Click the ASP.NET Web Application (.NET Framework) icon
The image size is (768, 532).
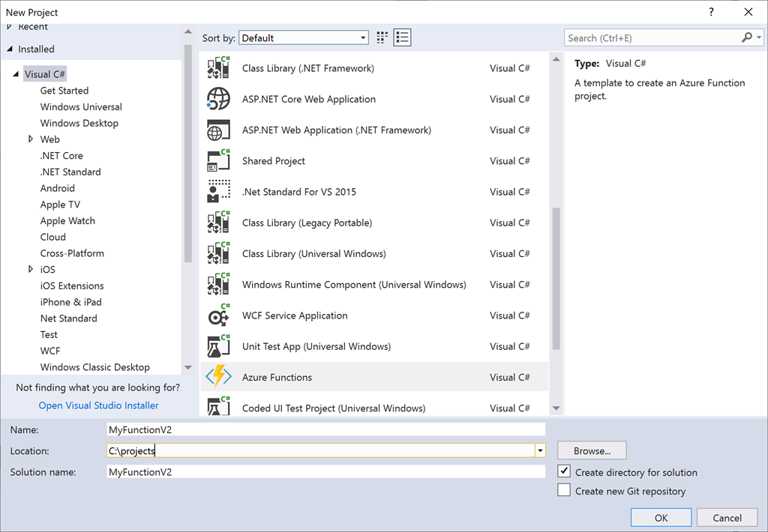(218, 130)
